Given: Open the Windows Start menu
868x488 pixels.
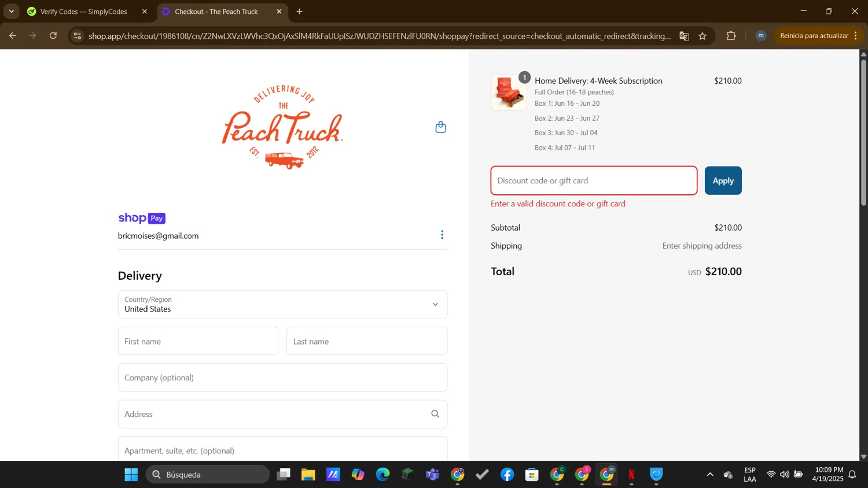Looking at the screenshot, I should pyautogui.click(x=131, y=475).
